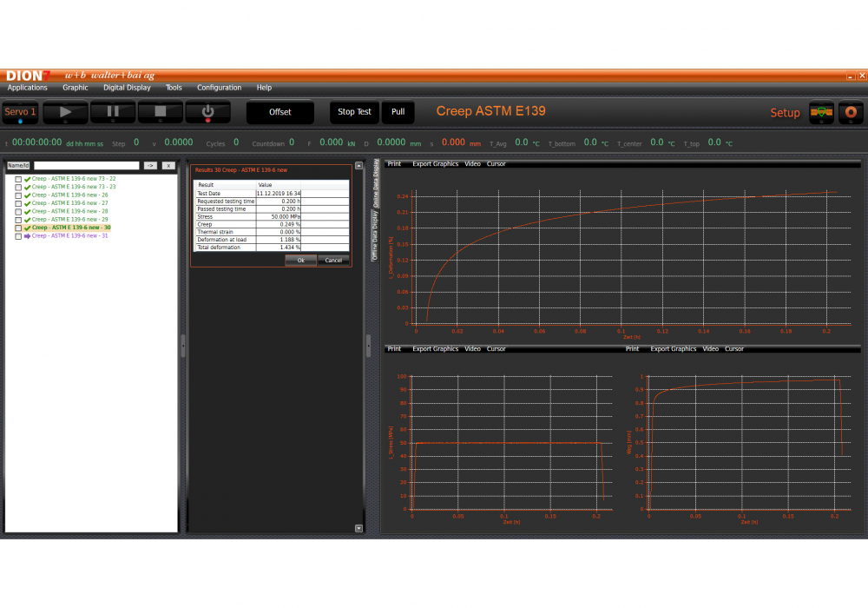Open the Configuration menu
Image resolution: width=868 pixels, height=608 pixels.
220,88
